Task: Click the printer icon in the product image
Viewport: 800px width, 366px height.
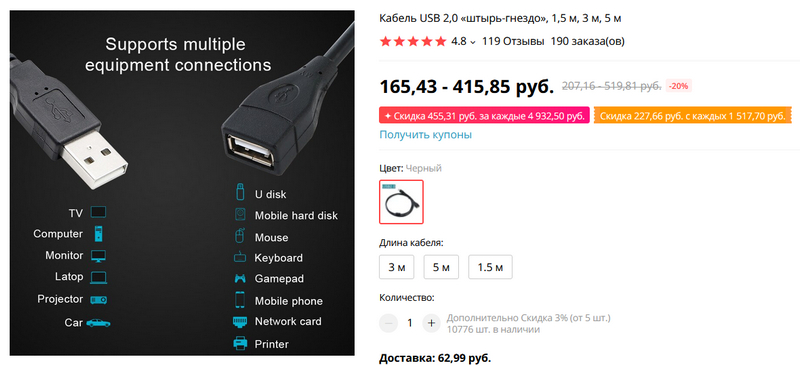Action: (x=240, y=343)
